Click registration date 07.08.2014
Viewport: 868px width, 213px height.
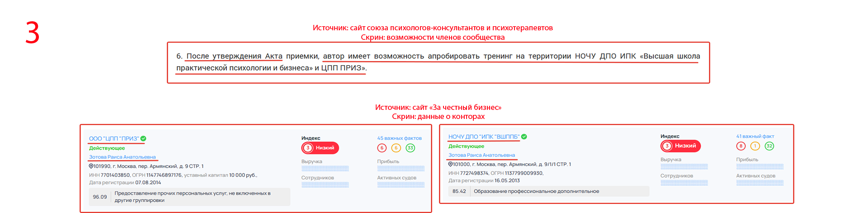[x=148, y=183]
